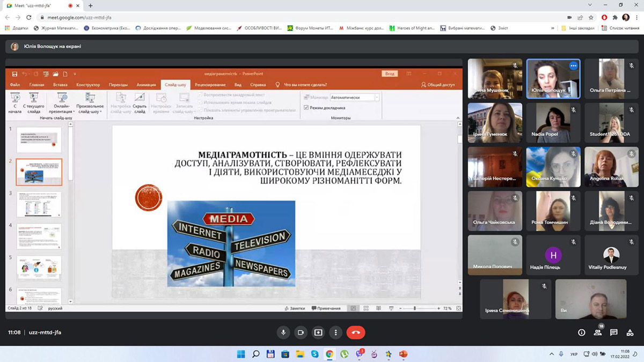Screen dimensions: 644x362
Task: Expand Произвольное слайд-шоу dropdown
Action: coord(90,109)
